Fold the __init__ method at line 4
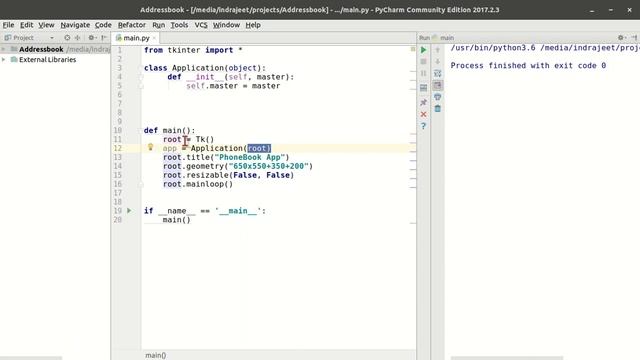640x360 pixels. click(140, 77)
